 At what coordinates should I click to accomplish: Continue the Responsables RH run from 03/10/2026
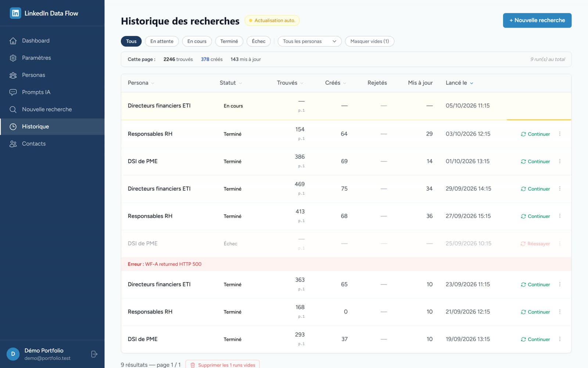535,134
